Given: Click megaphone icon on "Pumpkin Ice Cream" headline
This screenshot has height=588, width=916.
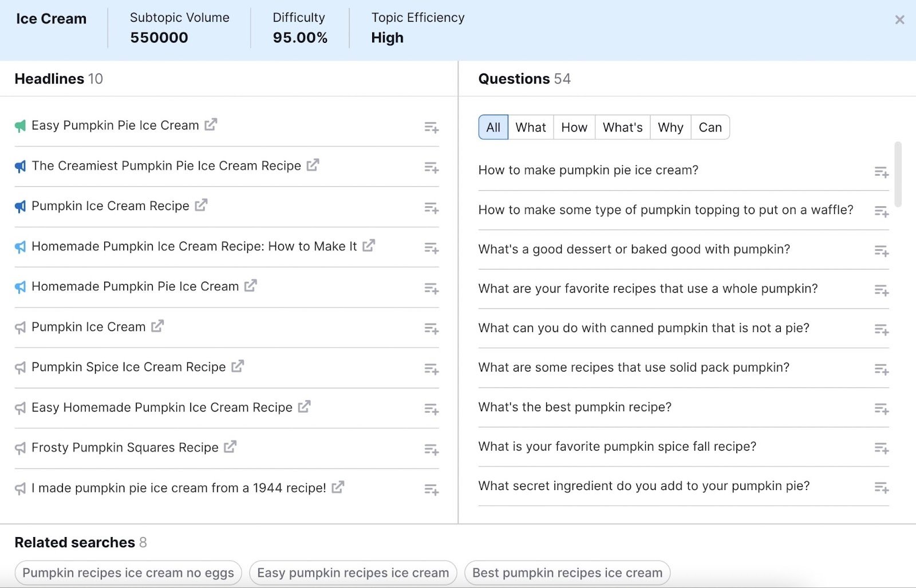Looking at the screenshot, I should (19, 326).
